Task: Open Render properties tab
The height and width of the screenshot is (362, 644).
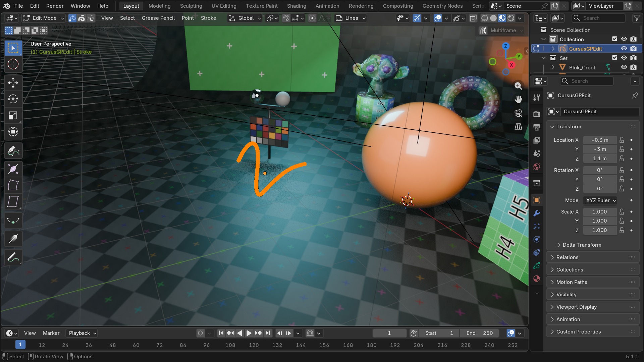Action: [x=537, y=114]
